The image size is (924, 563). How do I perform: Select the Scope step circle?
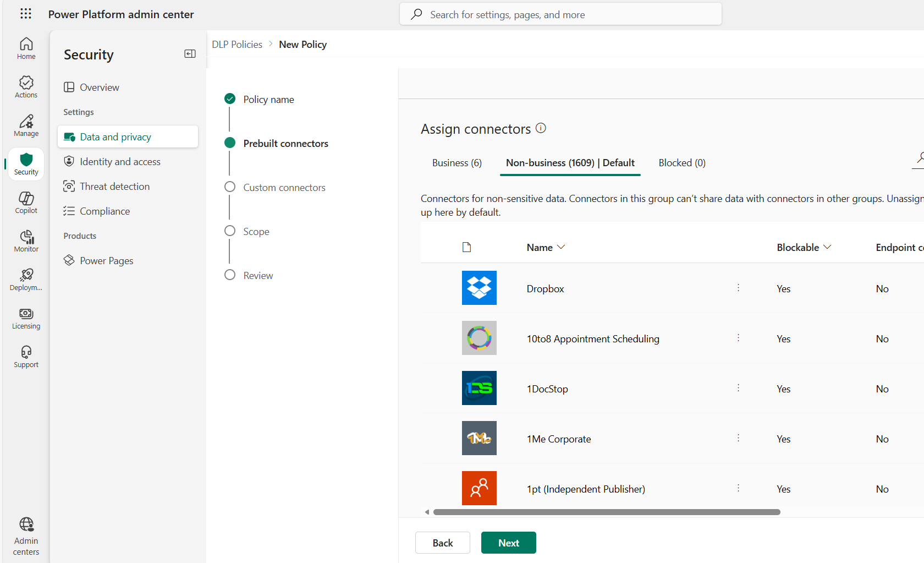click(230, 231)
